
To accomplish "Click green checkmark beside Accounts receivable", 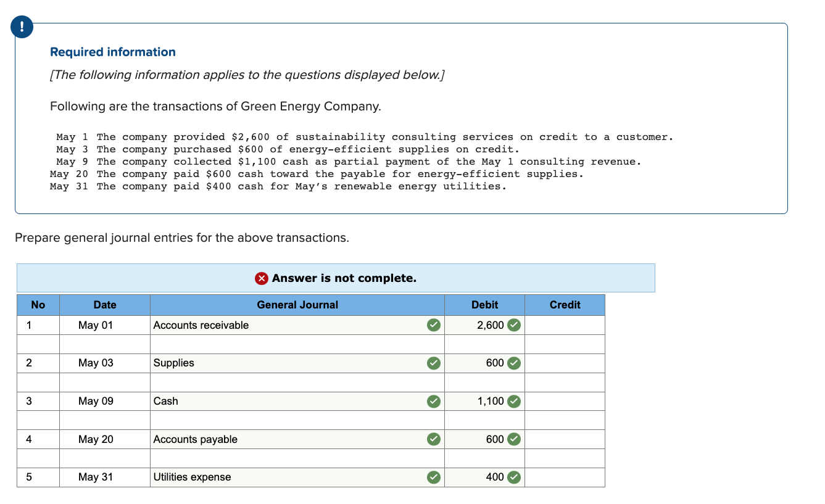I will [434, 325].
